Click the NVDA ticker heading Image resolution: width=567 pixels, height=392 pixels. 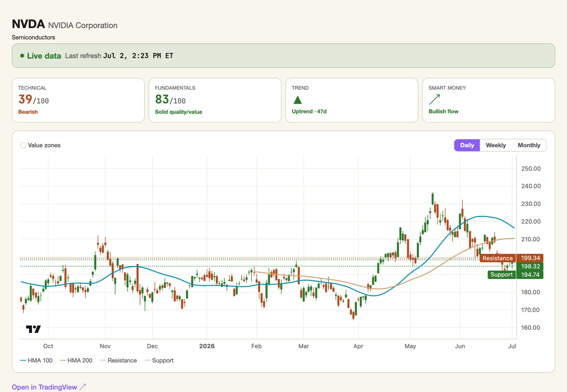(28, 24)
